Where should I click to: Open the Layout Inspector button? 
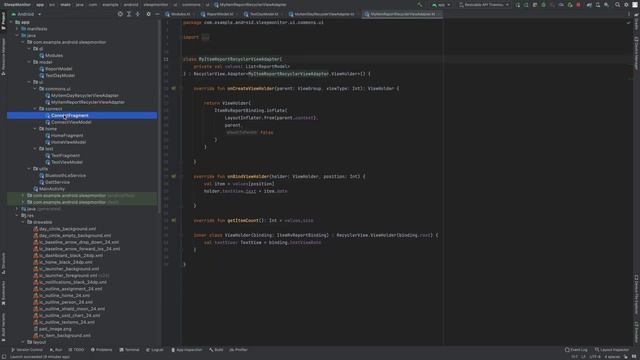[612, 350]
